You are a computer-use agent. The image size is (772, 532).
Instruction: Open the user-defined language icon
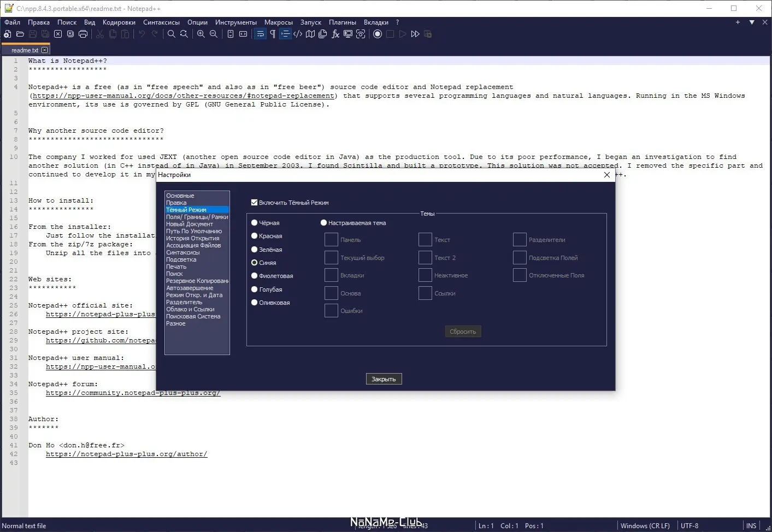pos(298,34)
